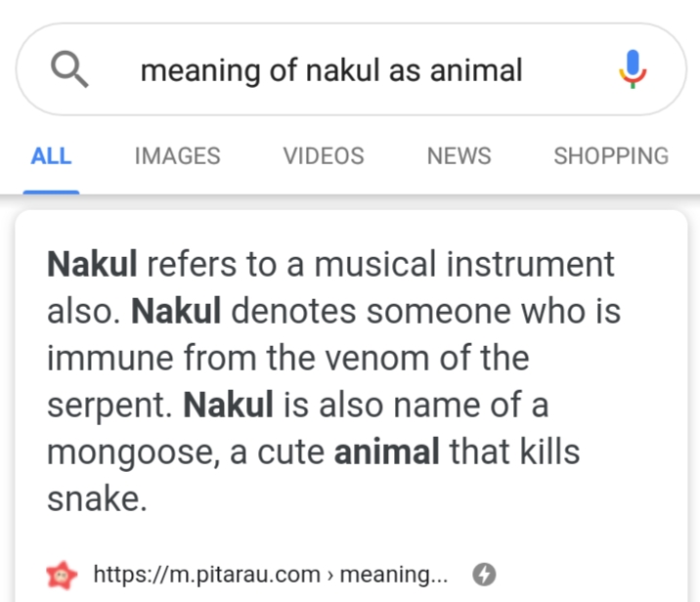Click the first bold 'Nakul' in the snippet
Image resolution: width=700 pixels, height=602 pixels.
[x=94, y=264]
